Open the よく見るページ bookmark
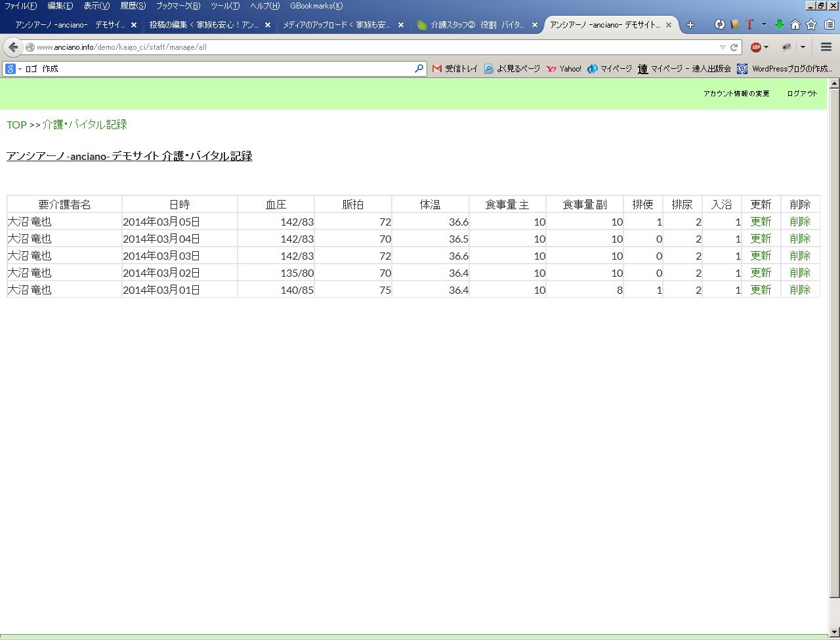 pyautogui.click(x=512, y=69)
